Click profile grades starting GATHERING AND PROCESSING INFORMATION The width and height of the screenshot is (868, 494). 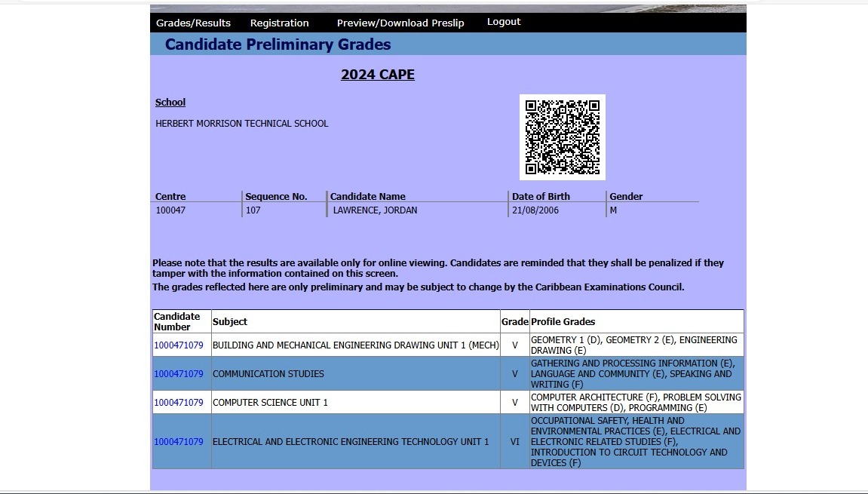tap(633, 374)
